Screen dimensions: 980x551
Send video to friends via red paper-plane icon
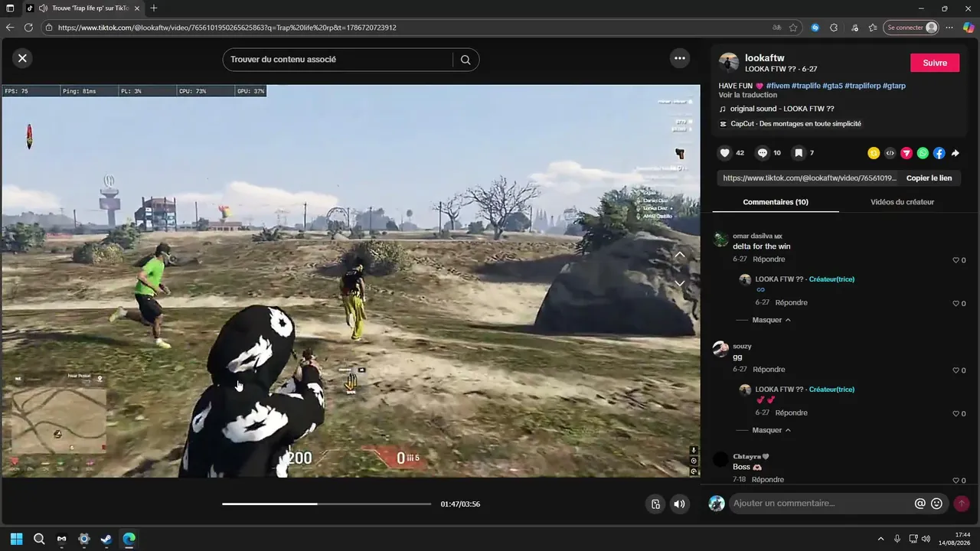[906, 153]
